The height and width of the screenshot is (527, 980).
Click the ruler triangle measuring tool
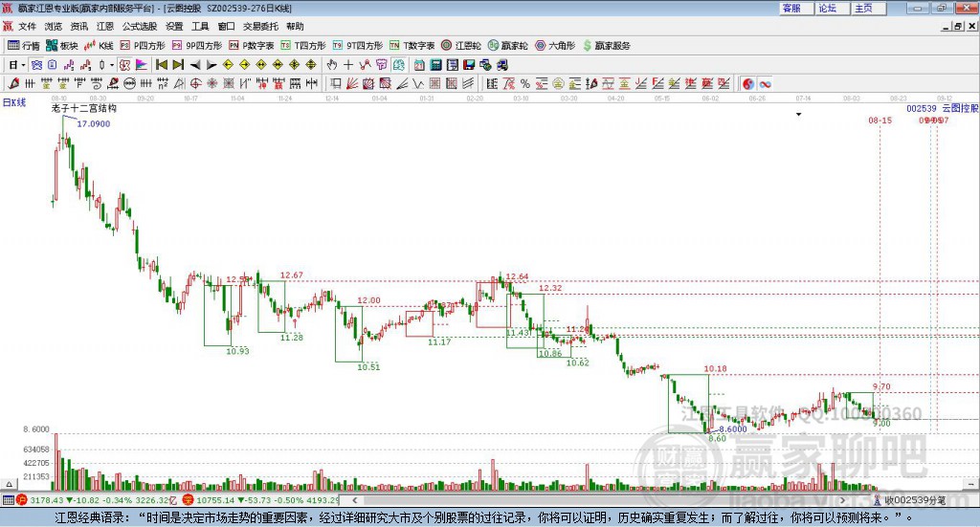point(179,83)
